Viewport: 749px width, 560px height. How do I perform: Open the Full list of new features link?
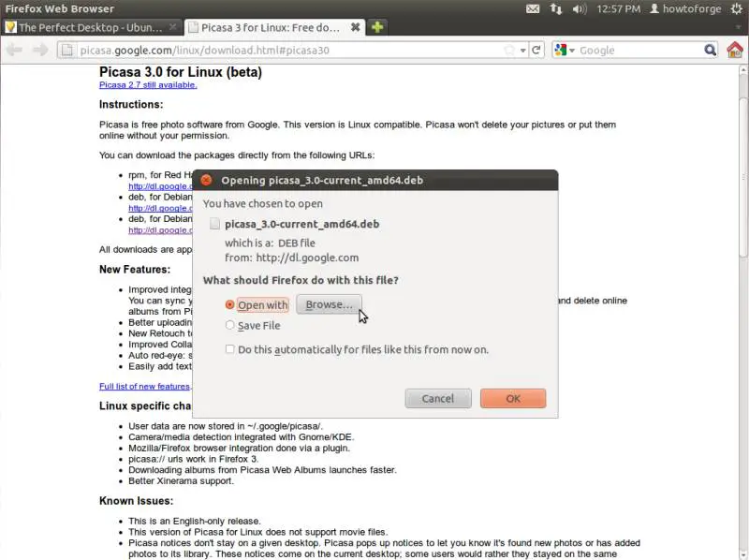point(144,387)
